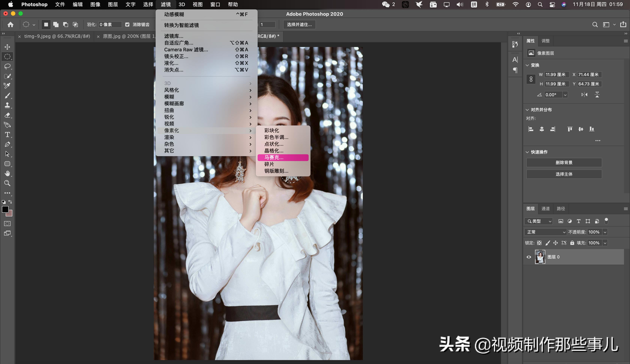Select the Zoom tool
Image resolution: width=630 pixels, height=364 pixels.
pyautogui.click(x=7, y=183)
